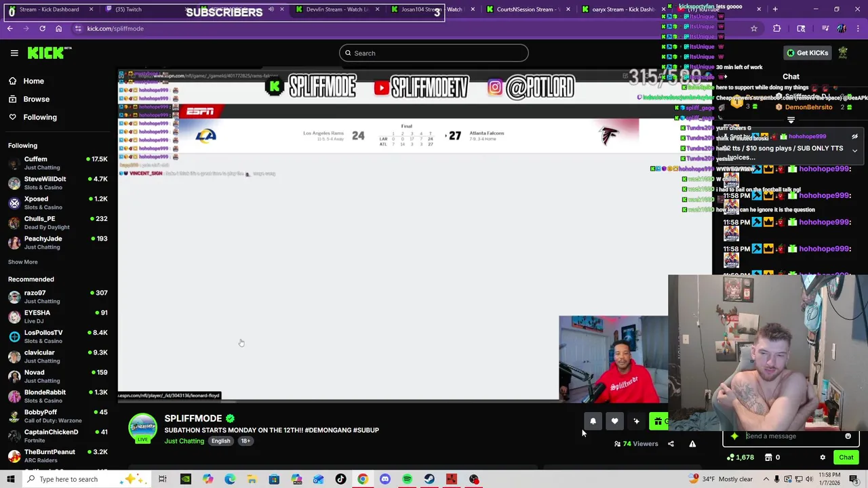Screen dimensions: 868x488
Task: Click the 18+ tag
Action: pyautogui.click(x=245, y=441)
